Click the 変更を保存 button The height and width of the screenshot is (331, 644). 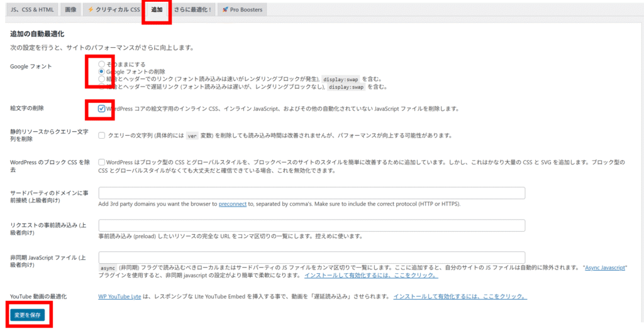(28, 315)
